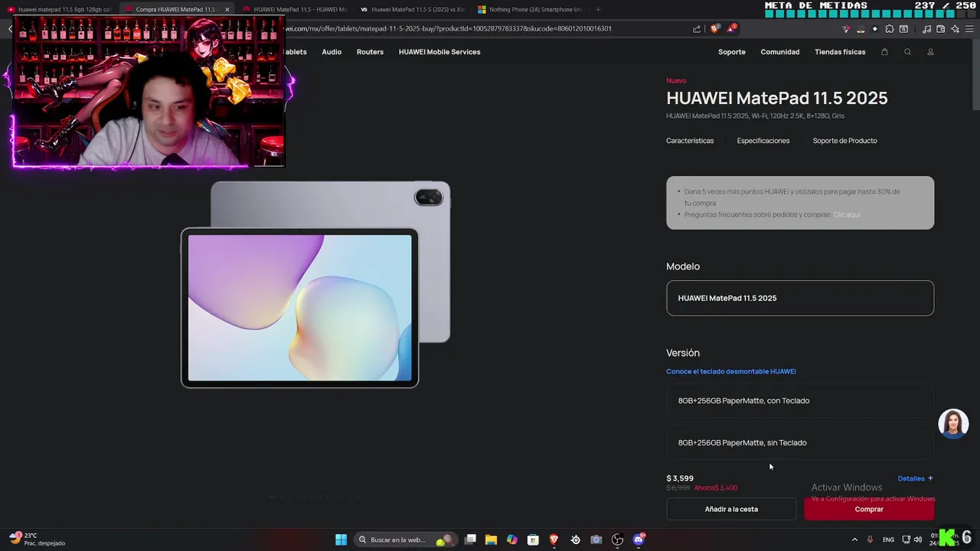
Task: Switch to MatePad 11.5 S vs Xiaomi comparison tab
Action: 413,9
